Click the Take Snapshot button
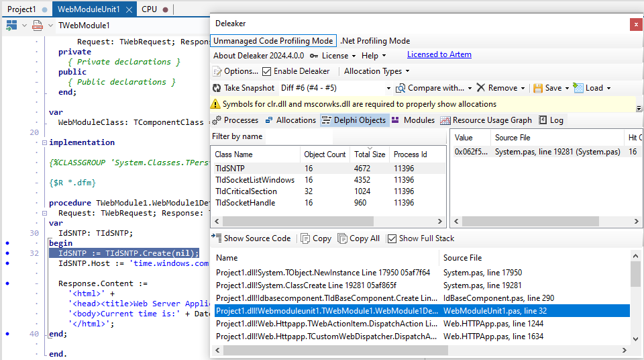The width and height of the screenshot is (644, 360). pyautogui.click(x=244, y=88)
